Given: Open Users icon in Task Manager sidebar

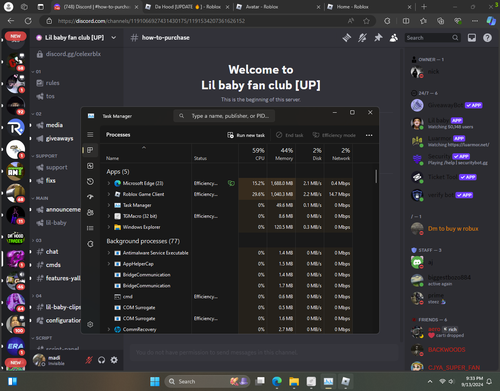Looking at the screenshot, I should point(90,212).
